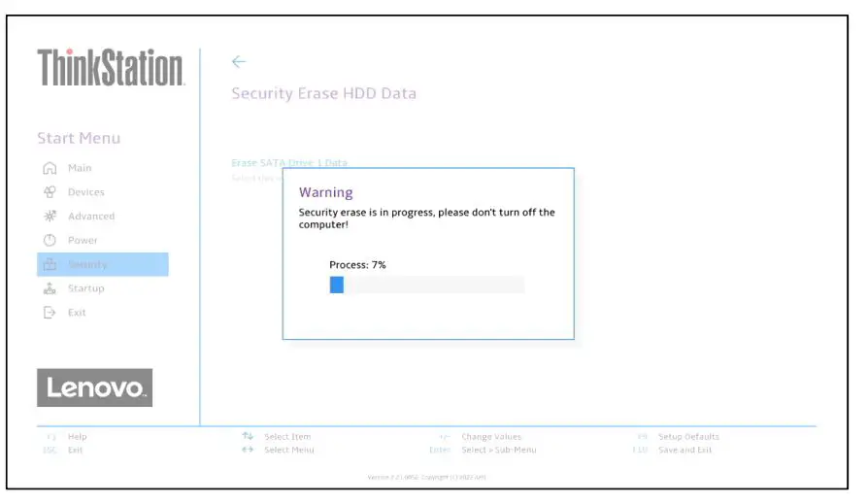
Task: Click the left-right arrows beside Select Menu
Action: pos(248,450)
